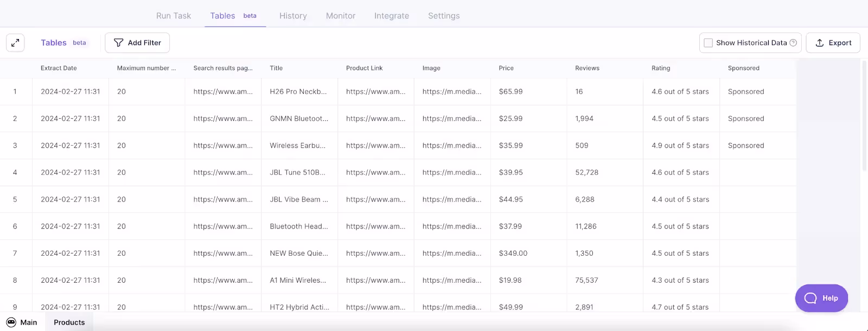Image resolution: width=868 pixels, height=331 pixels.
Task: Click the Sponsored column header
Action: pyautogui.click(x=758, y=68)
